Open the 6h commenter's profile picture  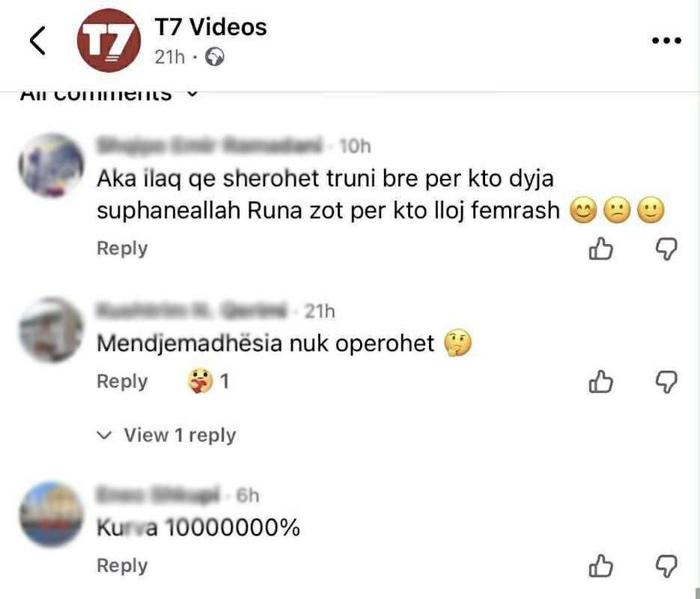(52, 514)
